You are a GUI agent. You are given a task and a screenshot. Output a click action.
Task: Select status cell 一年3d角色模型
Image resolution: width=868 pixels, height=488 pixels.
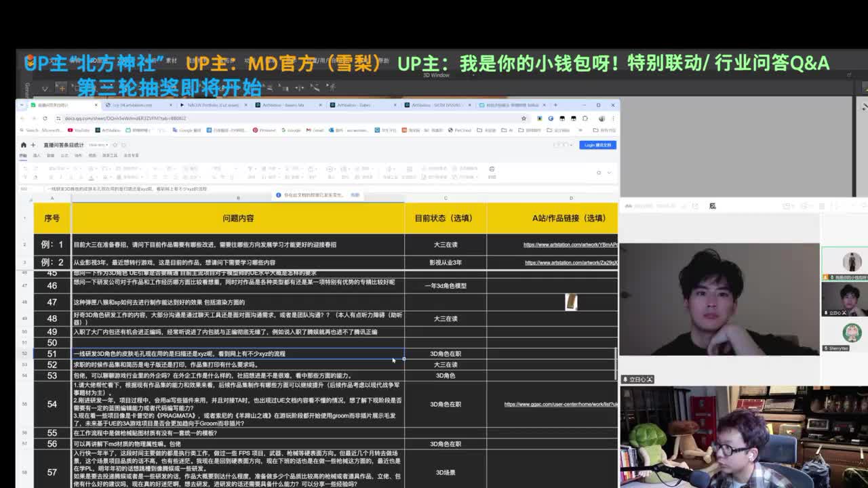click(446, 286)
